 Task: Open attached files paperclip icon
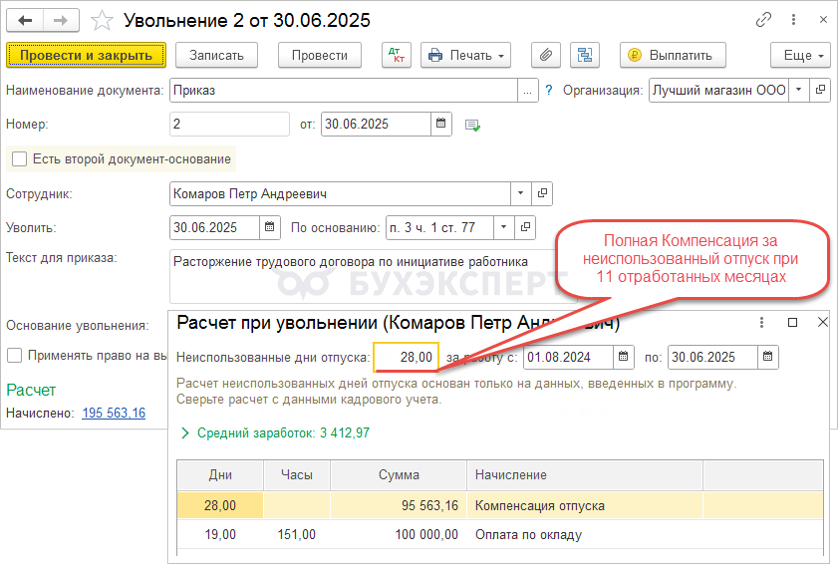pos(546,55)
